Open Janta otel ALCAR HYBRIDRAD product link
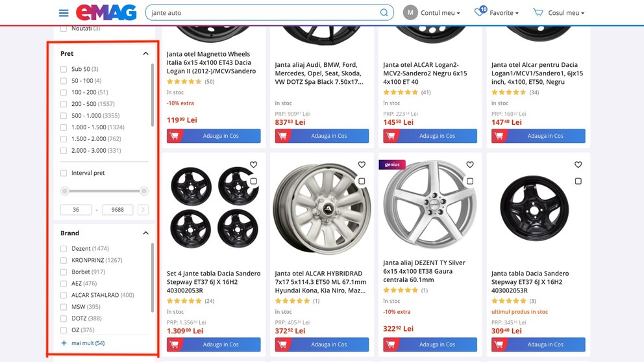 point(321,282)
